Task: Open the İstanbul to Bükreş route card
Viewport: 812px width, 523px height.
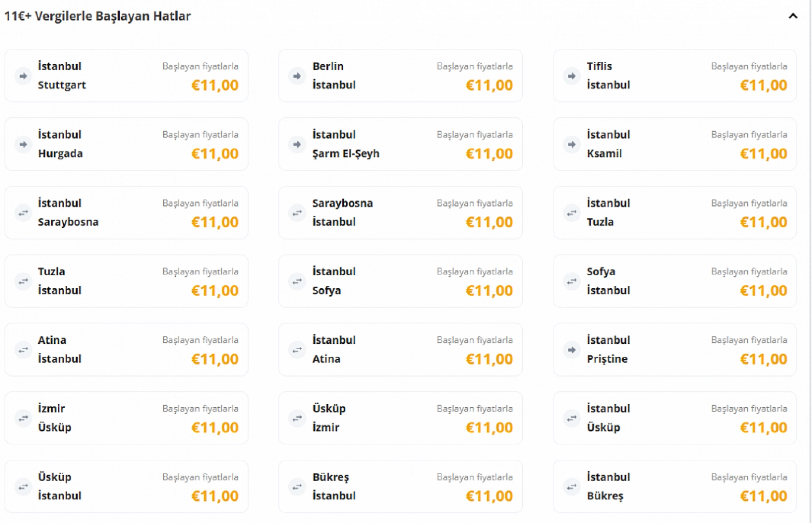Action: pos(674,487)
